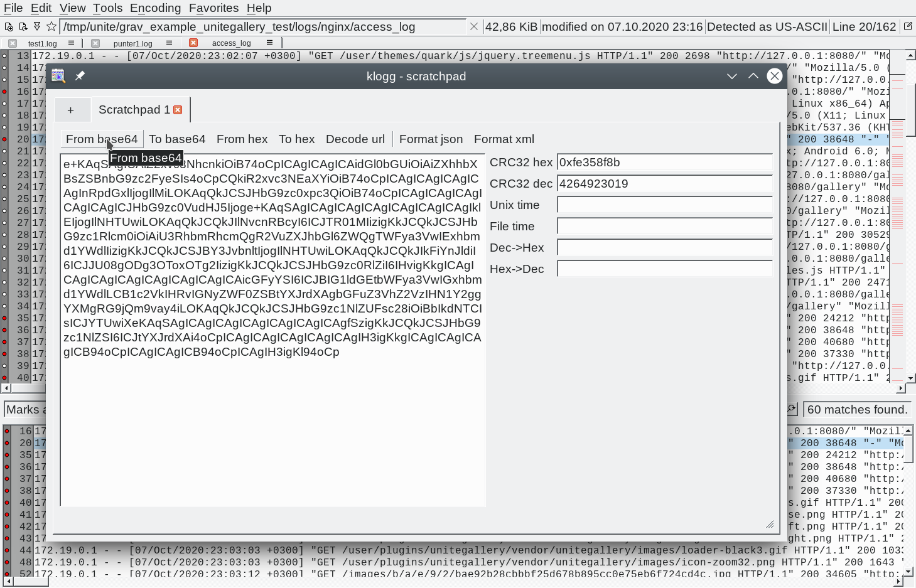Click the pin icon in the scratchpad title bar

click(x=80, y=76)
